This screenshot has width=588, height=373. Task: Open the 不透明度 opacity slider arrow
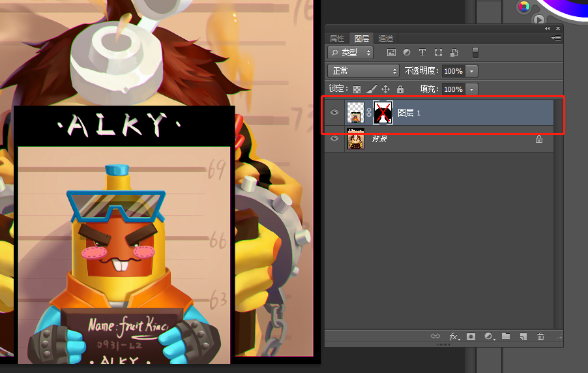tap(472, 71)
